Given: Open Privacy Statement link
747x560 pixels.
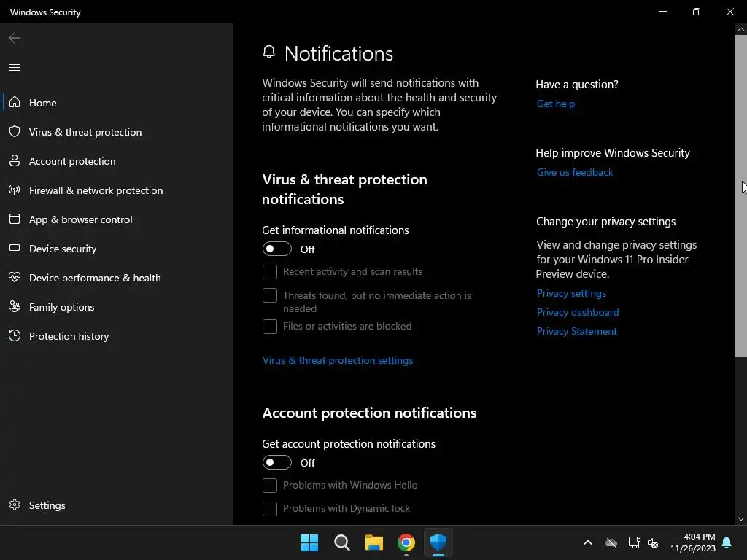Looking at the screenshot, I should [576, 332].
